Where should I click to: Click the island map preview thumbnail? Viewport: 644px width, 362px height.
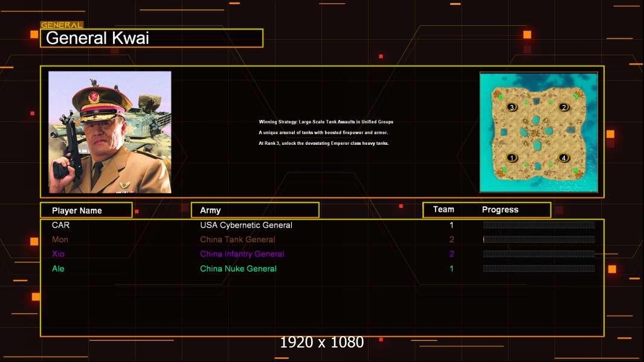[539, 132]
